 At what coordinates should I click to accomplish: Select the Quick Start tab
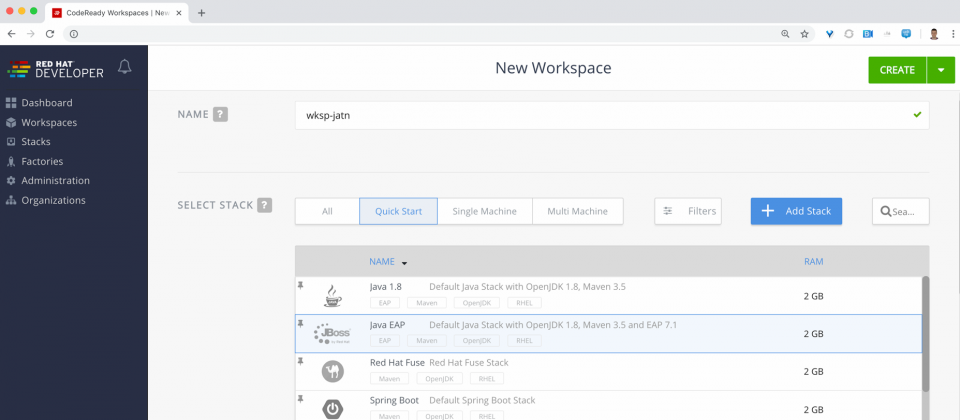pyautogui.click(x=399, y=211)
